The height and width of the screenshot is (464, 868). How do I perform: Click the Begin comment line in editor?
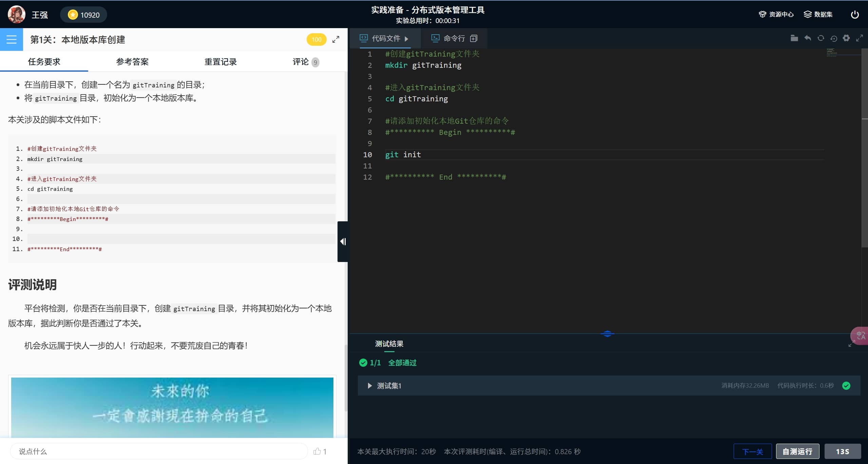coord(450,132)
